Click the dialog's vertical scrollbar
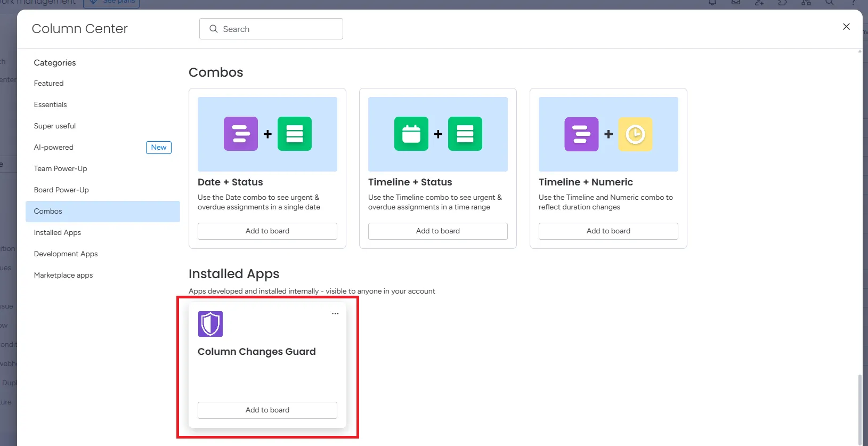Viewport: 868px width, 446px height. [859, 408]
